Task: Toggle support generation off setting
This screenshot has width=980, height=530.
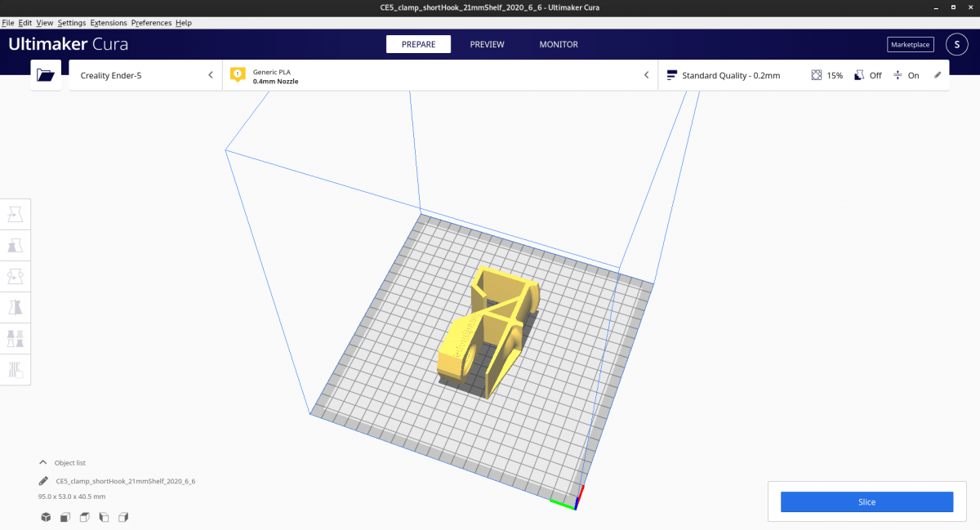Action: (x=868, y=74)
